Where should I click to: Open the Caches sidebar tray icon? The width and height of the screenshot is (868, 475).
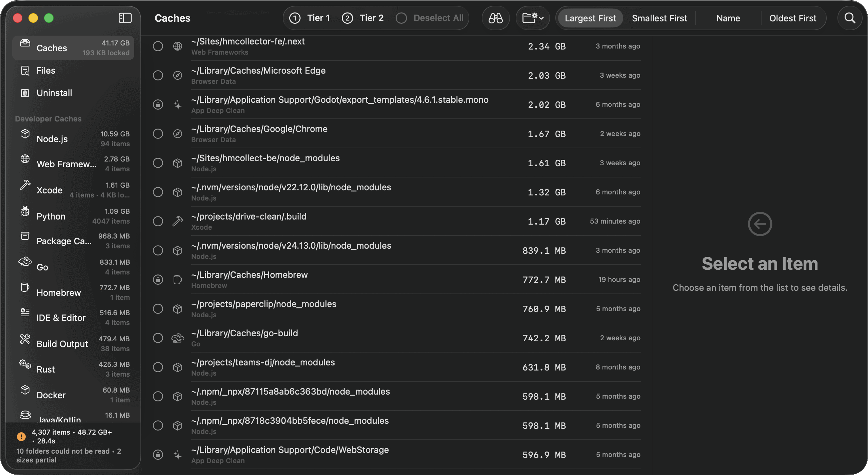[x=25, y=43]
